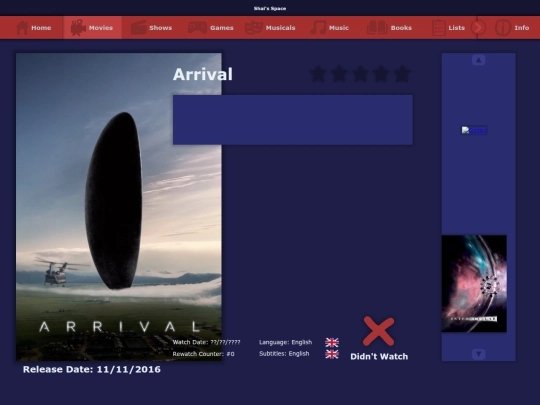The height and width of the screenshot is (405, 540).
Task: Open the Musicals tab label
Action: tap(280, 28)
